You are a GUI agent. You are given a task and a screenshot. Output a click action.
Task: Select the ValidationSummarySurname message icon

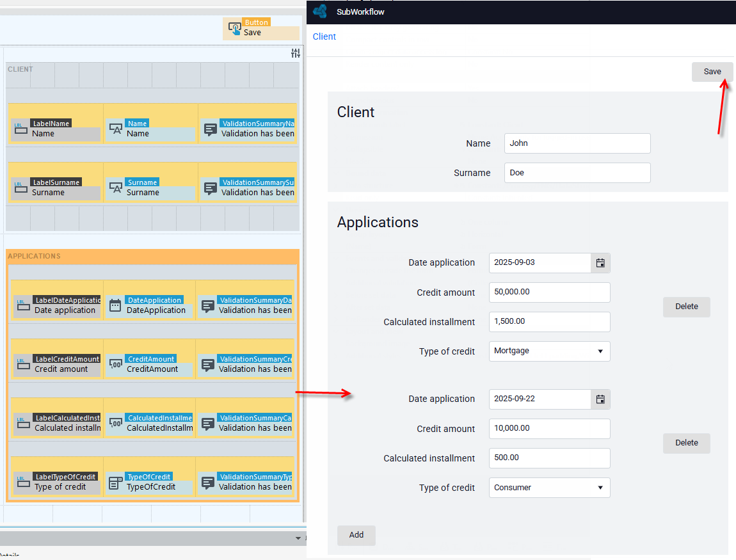click(x=211, y=188)
